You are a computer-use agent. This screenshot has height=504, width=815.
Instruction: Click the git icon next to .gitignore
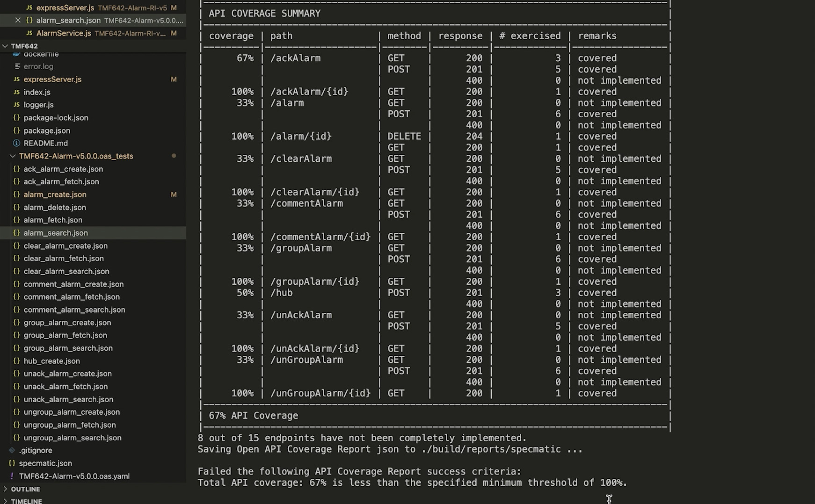[x=12, y=450]
